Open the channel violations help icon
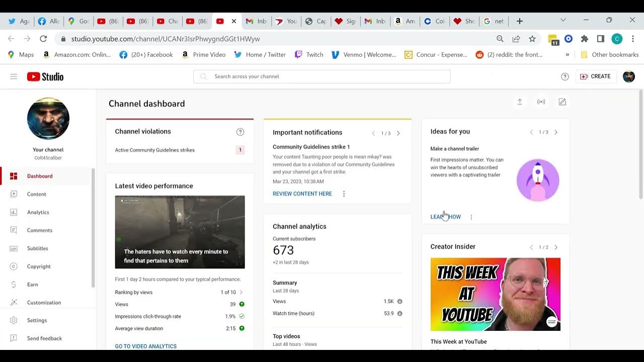The image size is (644, 362). tap(240, 132)
